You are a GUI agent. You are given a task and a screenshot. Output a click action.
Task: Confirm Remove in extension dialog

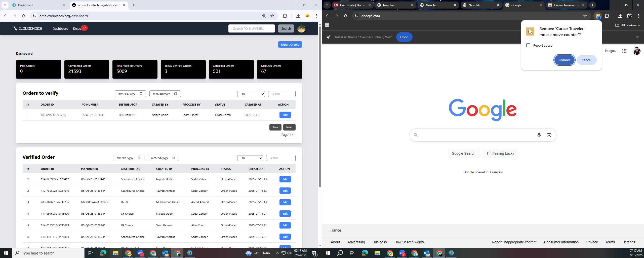[564, 60]
